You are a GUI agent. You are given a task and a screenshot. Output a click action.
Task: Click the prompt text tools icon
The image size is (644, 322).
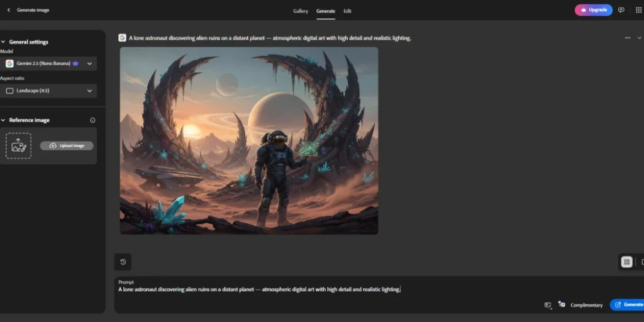[548, 305]
